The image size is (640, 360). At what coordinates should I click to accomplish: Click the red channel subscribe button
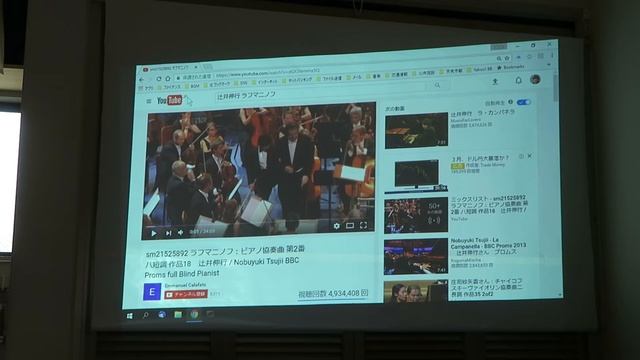click(186, 294)
